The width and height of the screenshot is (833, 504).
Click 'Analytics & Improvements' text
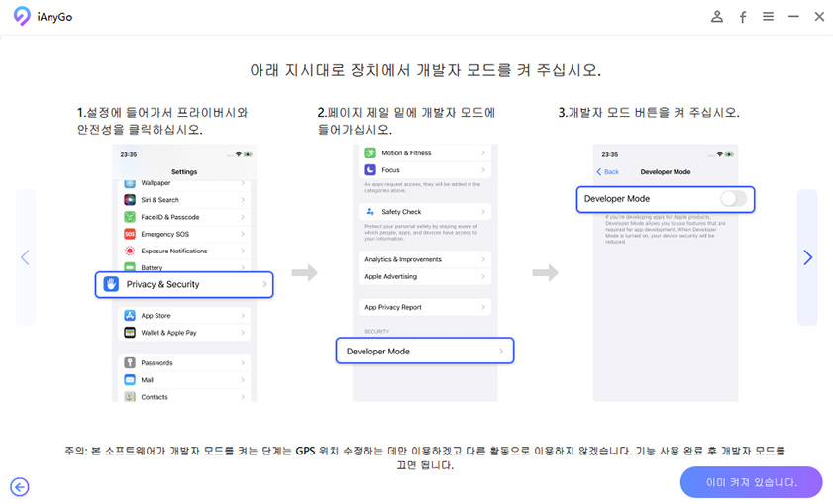click(x=403, y=259)
